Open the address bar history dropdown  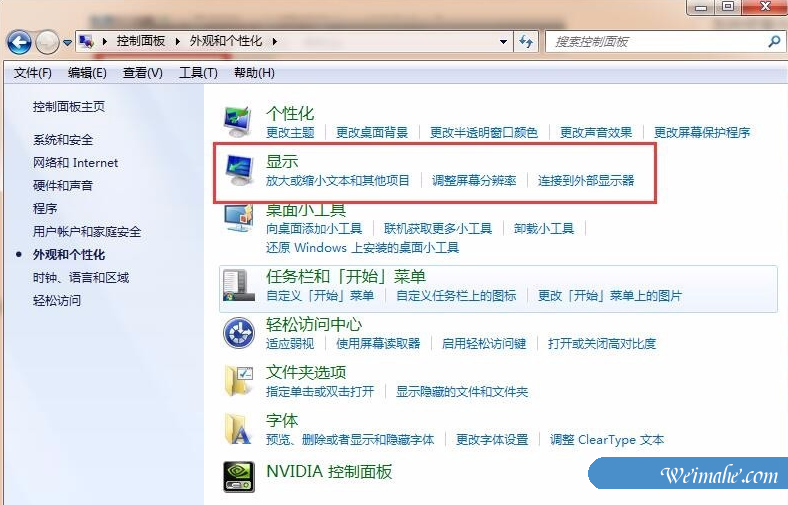click(503, 42)
